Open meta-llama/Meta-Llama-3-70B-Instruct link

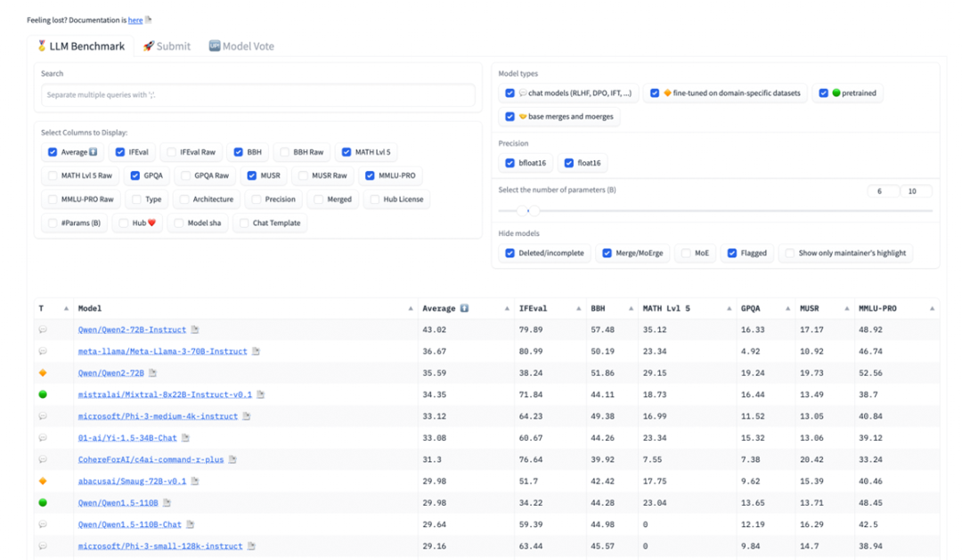(x=163, y=352)
